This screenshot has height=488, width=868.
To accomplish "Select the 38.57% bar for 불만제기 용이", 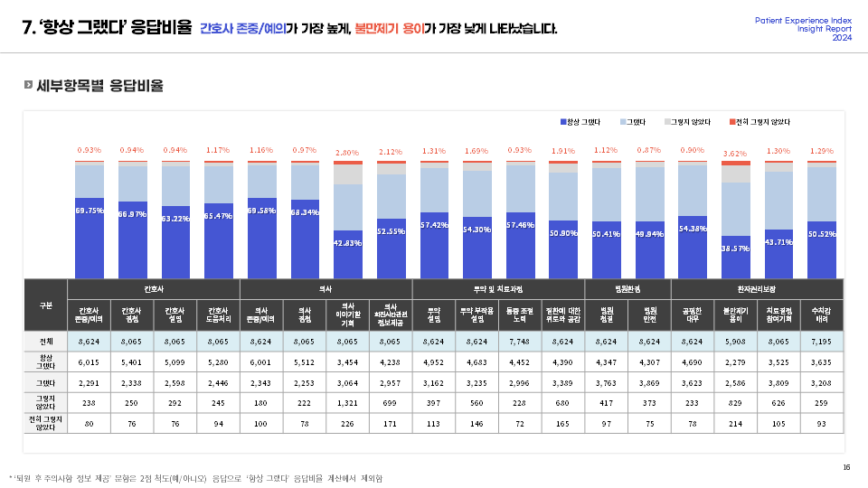I will coord(736,258).
